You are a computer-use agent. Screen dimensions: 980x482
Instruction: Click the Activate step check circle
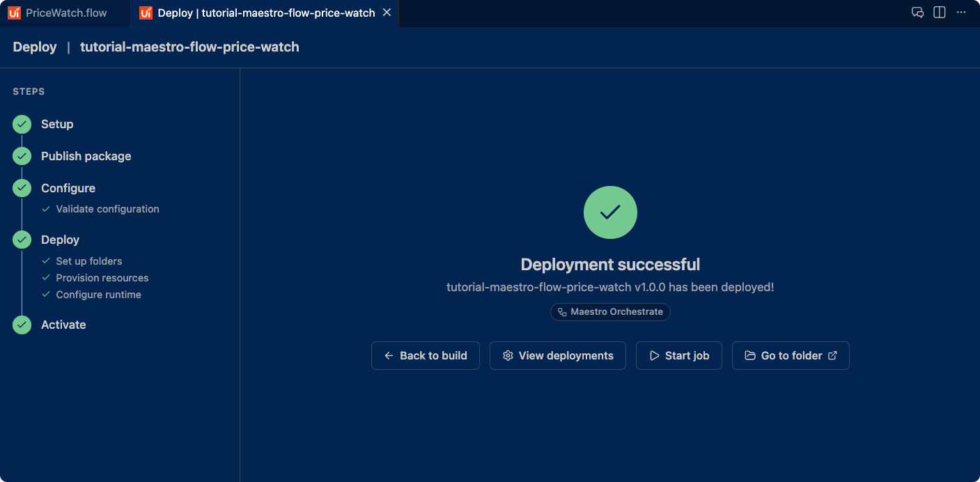[x=22, y=325]
